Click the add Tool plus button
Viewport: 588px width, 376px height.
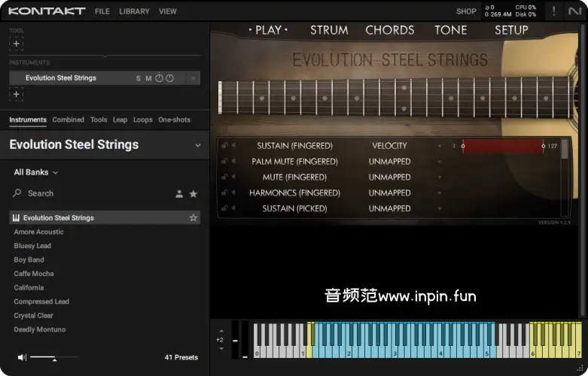pos(17,44)
